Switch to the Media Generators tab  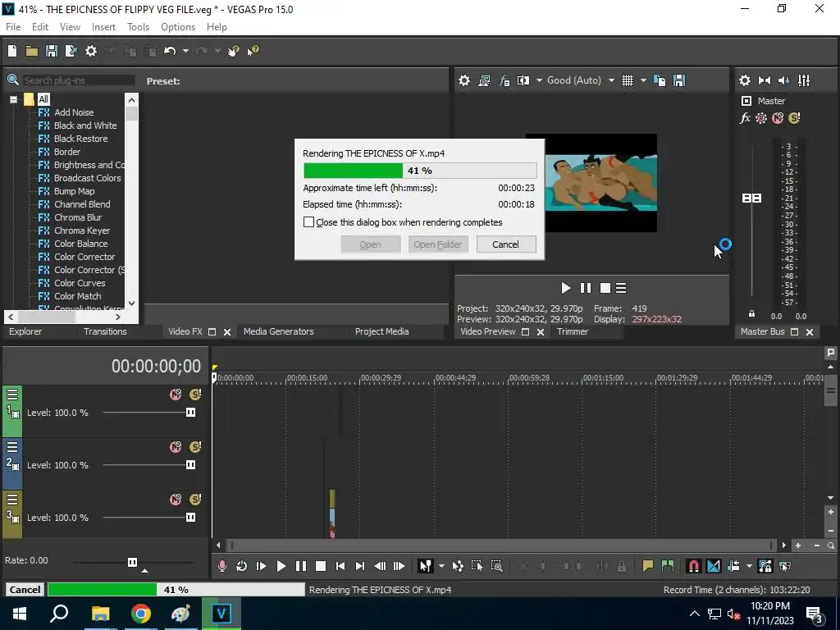[x=279, y=331]
